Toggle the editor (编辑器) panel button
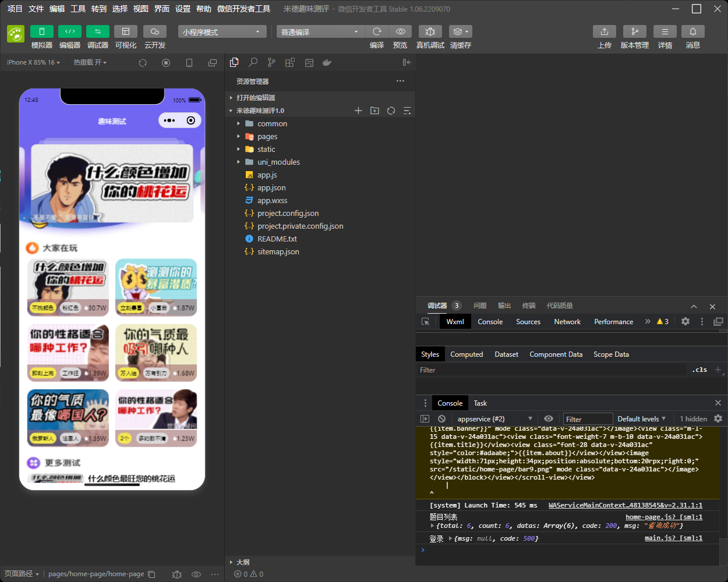Viewport: 728px width, 582px height. tap(69, 31)
